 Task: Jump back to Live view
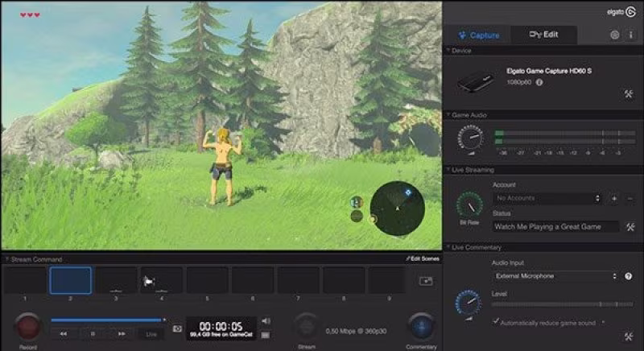tap(151, 334)
